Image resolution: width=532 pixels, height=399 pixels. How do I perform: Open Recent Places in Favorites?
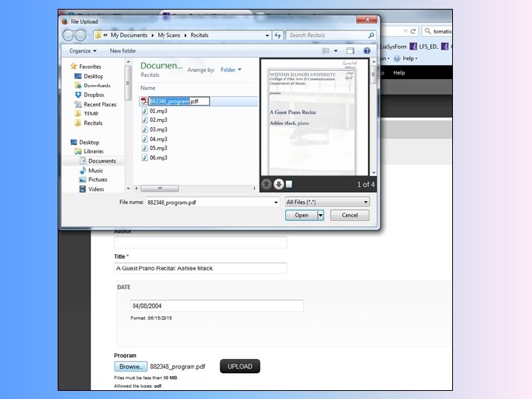95,104
